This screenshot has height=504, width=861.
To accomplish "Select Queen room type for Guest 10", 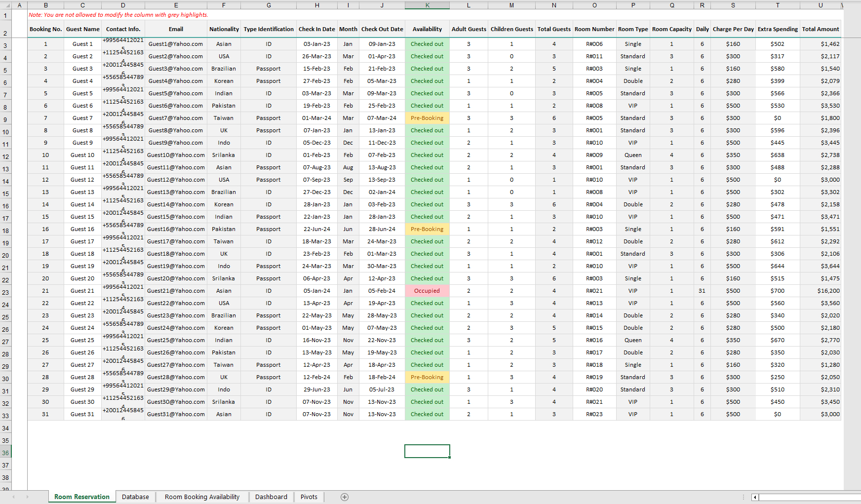I will [633, 155].
